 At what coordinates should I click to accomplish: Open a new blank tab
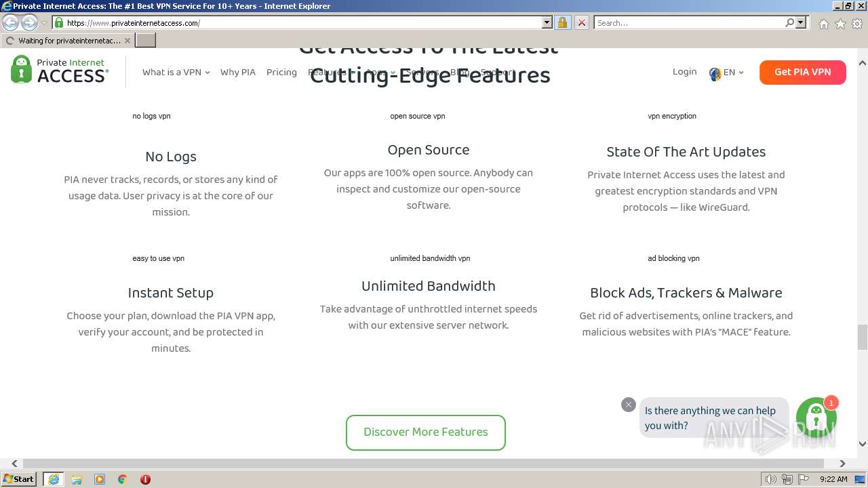tap(146, 40)
